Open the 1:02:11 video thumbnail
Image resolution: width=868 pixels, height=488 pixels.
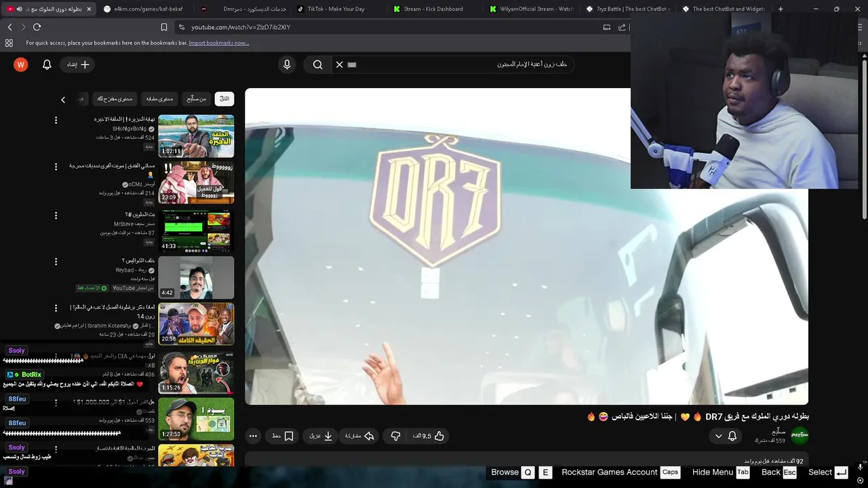tap(196, 136)
